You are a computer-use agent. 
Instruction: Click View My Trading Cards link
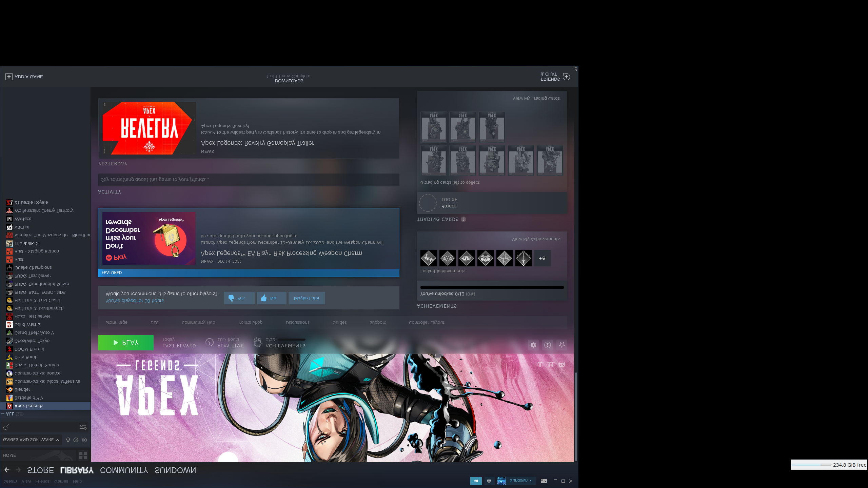pos(536,98)
